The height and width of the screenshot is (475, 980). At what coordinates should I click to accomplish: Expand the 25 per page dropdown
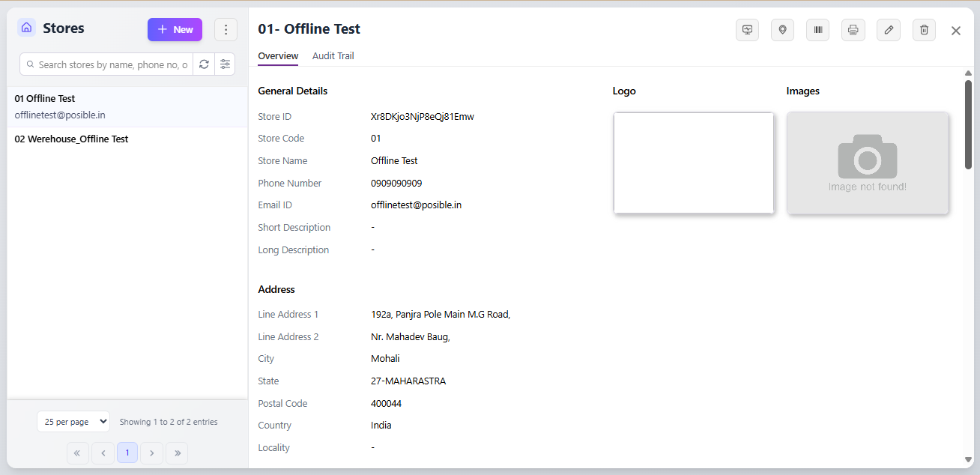point(73,422)
